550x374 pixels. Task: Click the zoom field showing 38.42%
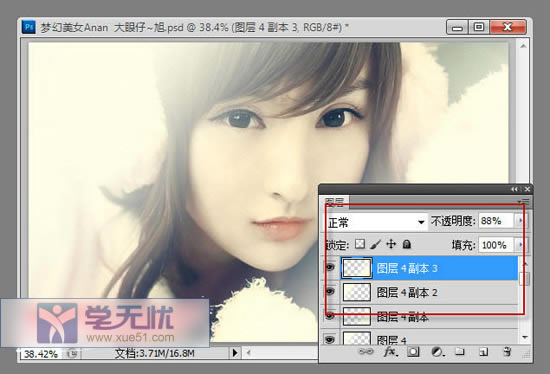41,354
